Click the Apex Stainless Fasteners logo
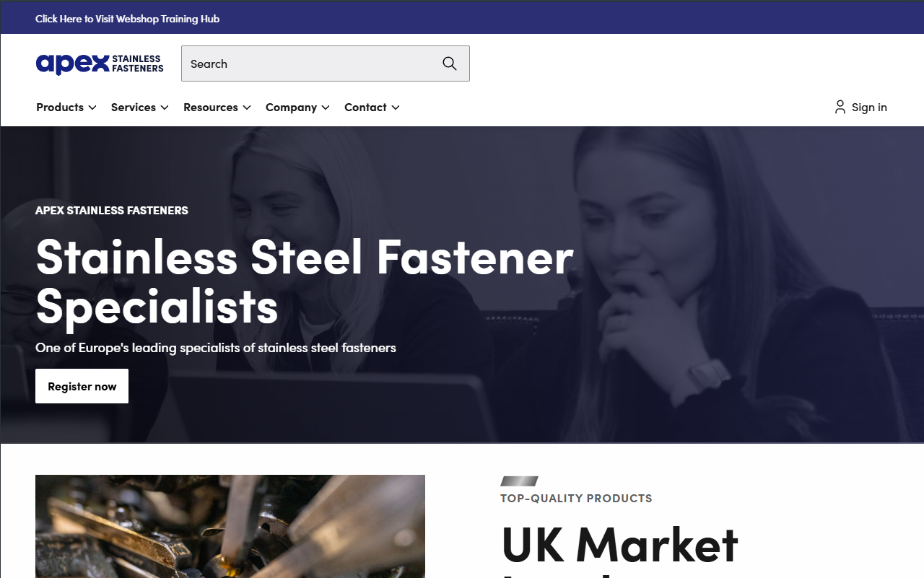This screenshot has width=924, height=578. click(100, 64)
